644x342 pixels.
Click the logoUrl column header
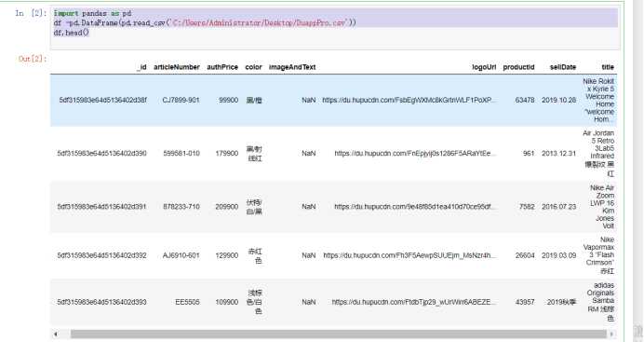point(484,67)
